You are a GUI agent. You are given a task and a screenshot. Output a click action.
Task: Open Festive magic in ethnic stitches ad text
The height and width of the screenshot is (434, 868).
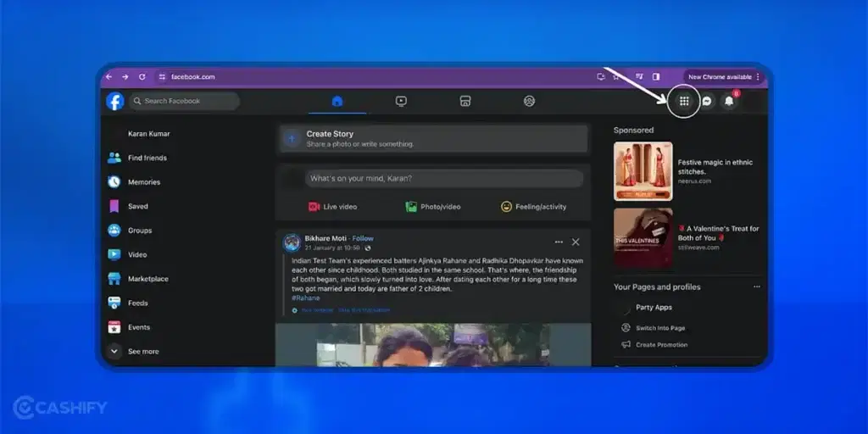pyautogui.click(x=715, y=167)
